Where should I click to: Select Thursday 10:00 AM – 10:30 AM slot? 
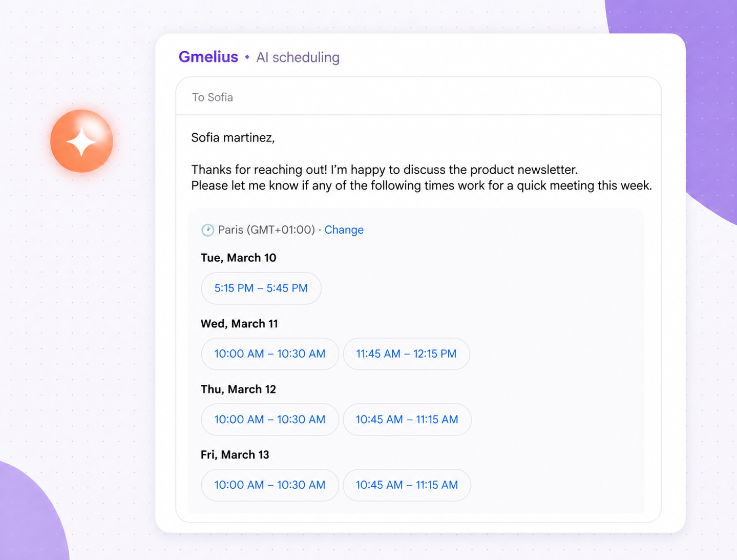[270, 420]
